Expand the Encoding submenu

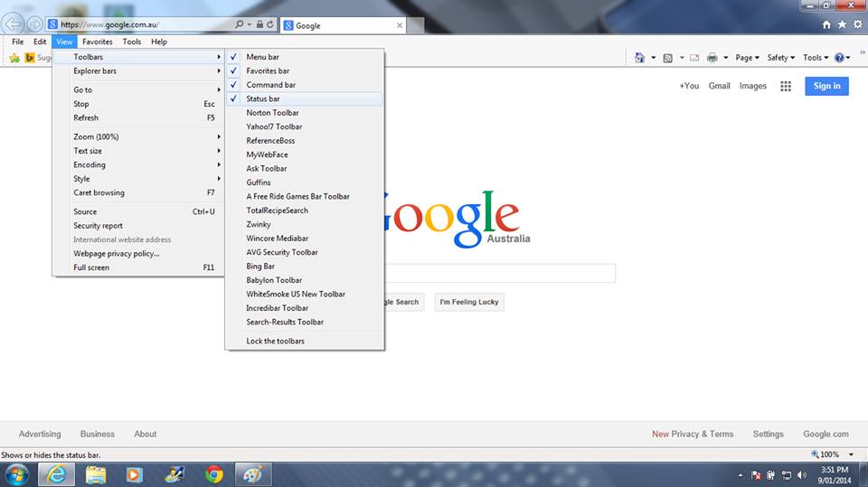click(x=138, y=165)
